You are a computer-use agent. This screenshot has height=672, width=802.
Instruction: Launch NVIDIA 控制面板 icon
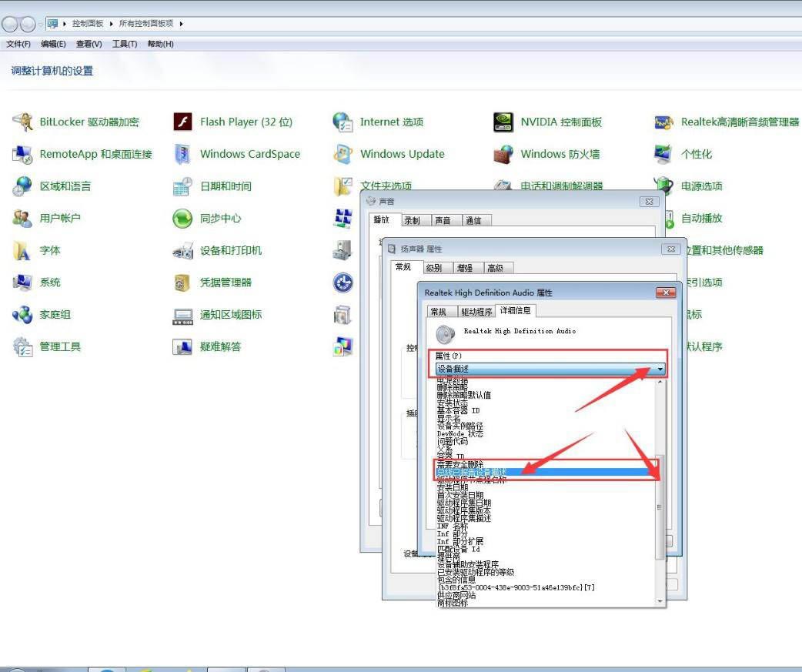(503, 122)
